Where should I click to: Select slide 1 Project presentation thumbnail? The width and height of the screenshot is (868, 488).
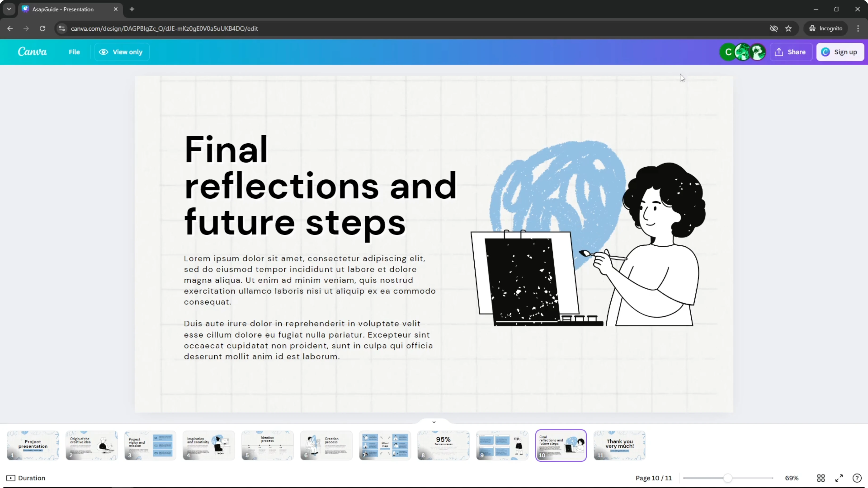pos(33,445)
